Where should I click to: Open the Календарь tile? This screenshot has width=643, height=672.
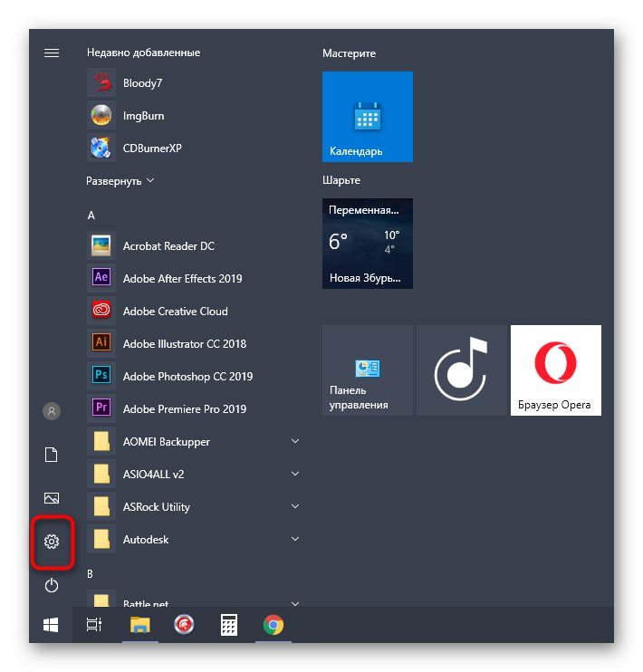click(x=368, y=117)
